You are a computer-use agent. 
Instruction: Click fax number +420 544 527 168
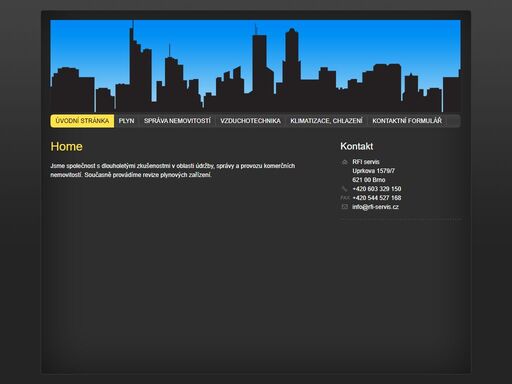click(x=377, y=198)
